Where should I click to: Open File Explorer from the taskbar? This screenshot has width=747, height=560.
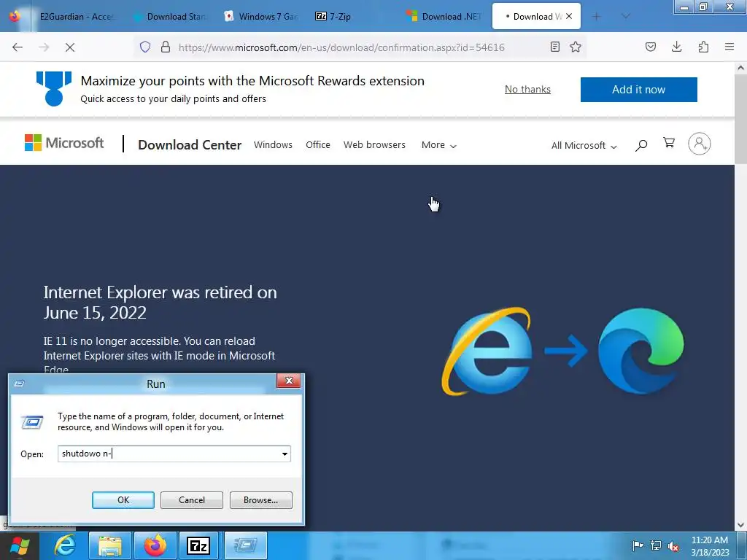pos(110,545)
